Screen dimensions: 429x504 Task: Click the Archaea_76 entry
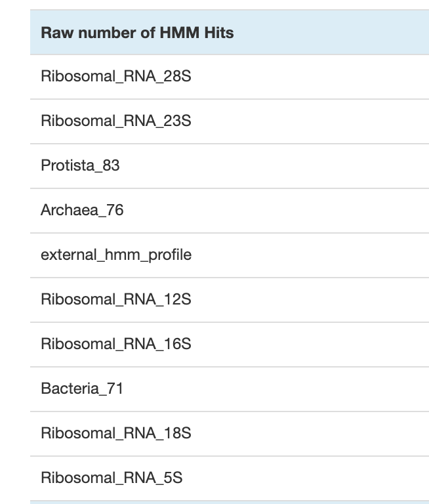point(82,211)
